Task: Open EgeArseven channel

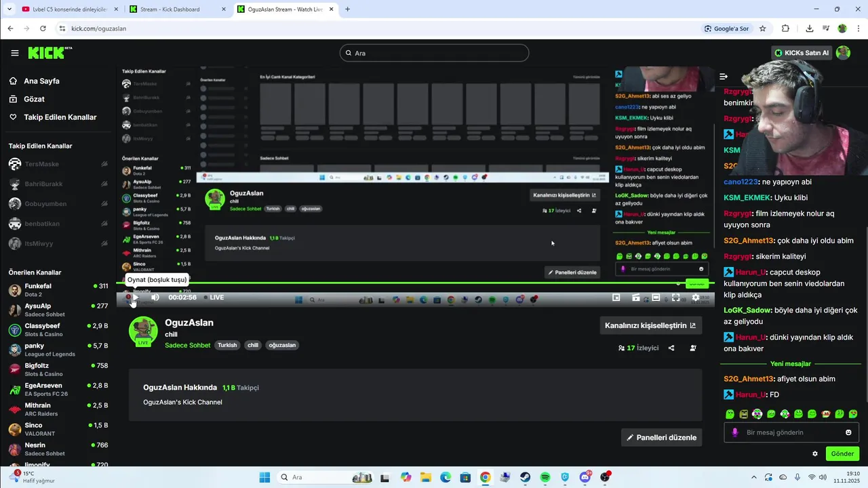Action: 58,390
